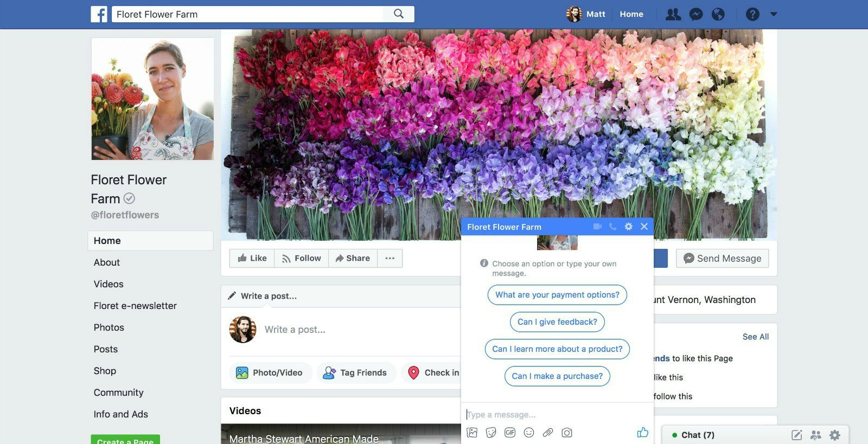This screenshot has width=868, height=444.
Task: Open the Martha Stewart American Made video
Action: (x=341, y=434)
